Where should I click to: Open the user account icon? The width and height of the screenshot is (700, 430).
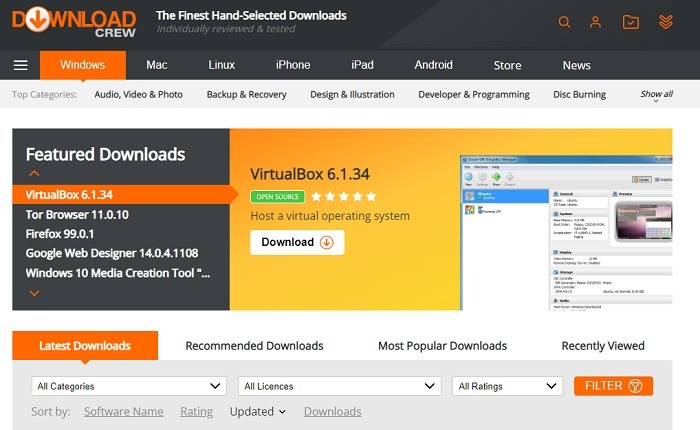point(596,22)
